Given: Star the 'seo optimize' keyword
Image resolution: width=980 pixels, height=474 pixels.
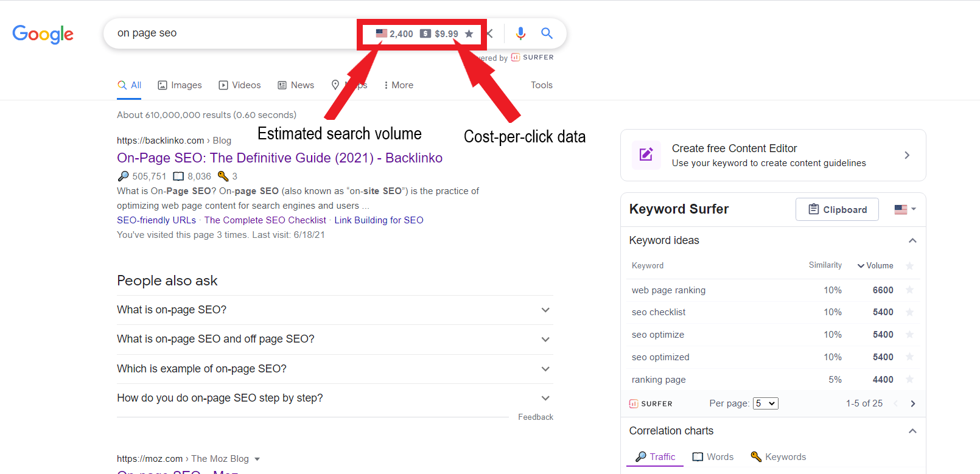Looking at the screenshot, I should [x=910, y=335].
